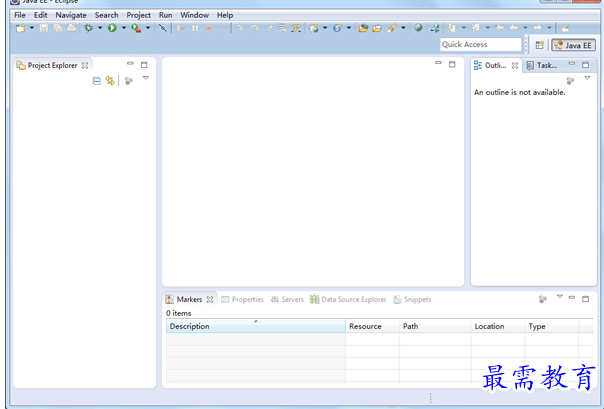Click the Open Web Browser globe icon
Image resolution: width=604 pixels, height=409 pixels.
[x=418, y=28]
